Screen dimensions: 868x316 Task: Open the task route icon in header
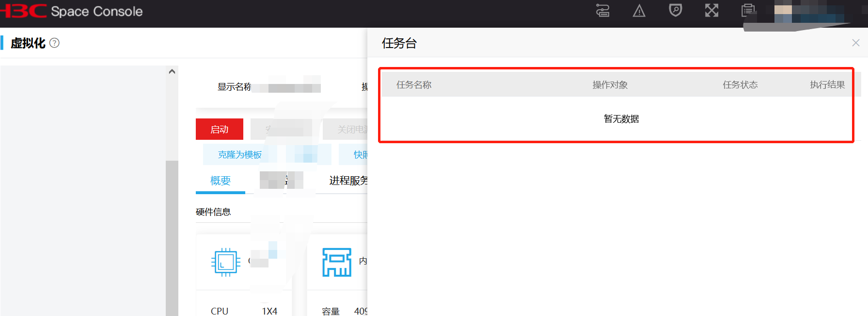(x=602, y=10)
